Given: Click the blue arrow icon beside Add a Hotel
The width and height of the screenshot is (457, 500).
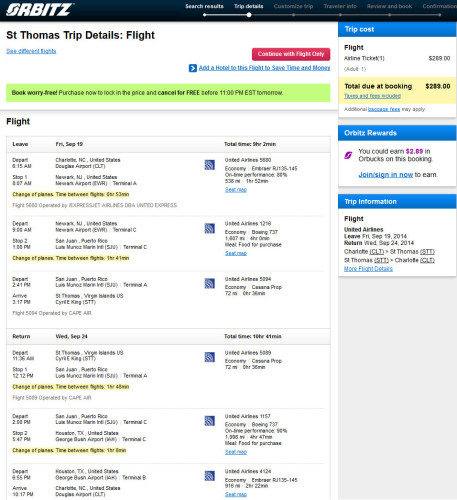Looking at the screenshot, I should tap(193, 68).
